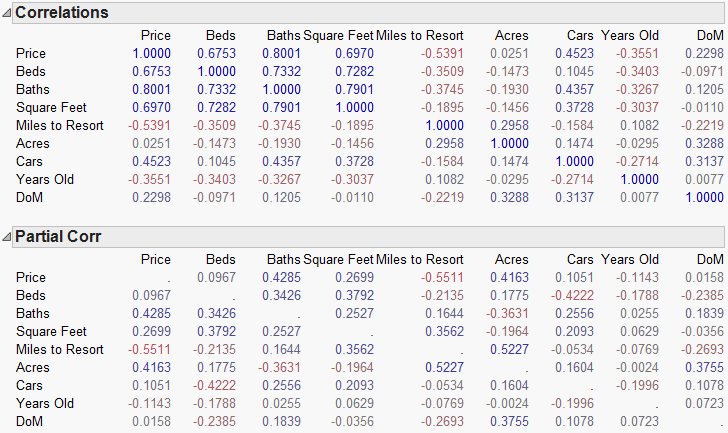The height and width of the screenshot is (433, 728).
Task: Select 0.2298 in Correlations DoM row, Price column
Action: point(151,198)
